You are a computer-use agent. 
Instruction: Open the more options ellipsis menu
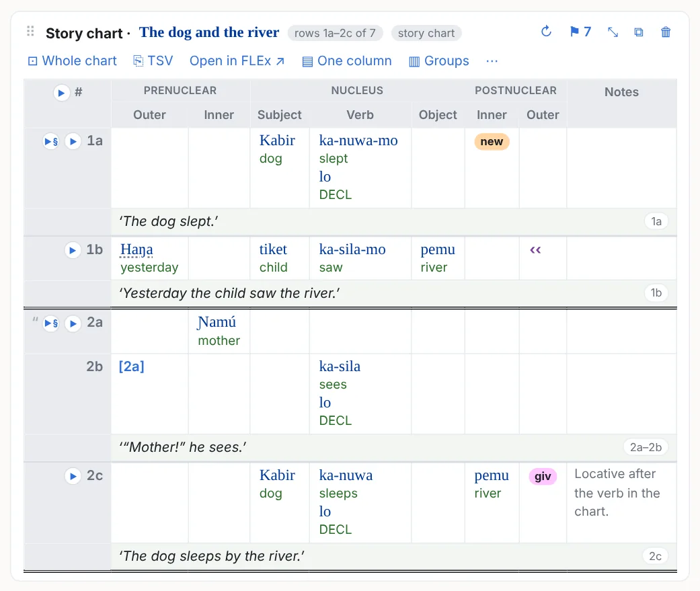[492, 61]
